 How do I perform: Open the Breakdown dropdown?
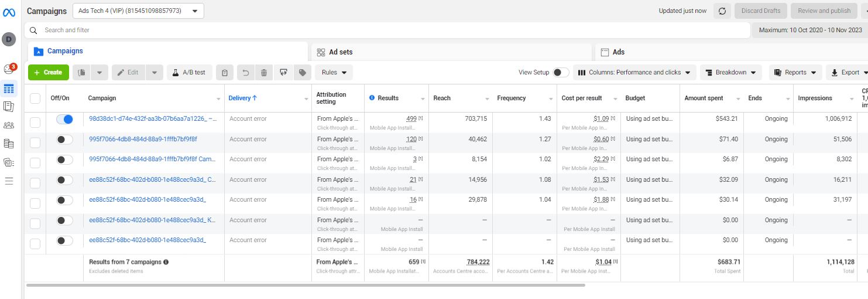(731, 73)
